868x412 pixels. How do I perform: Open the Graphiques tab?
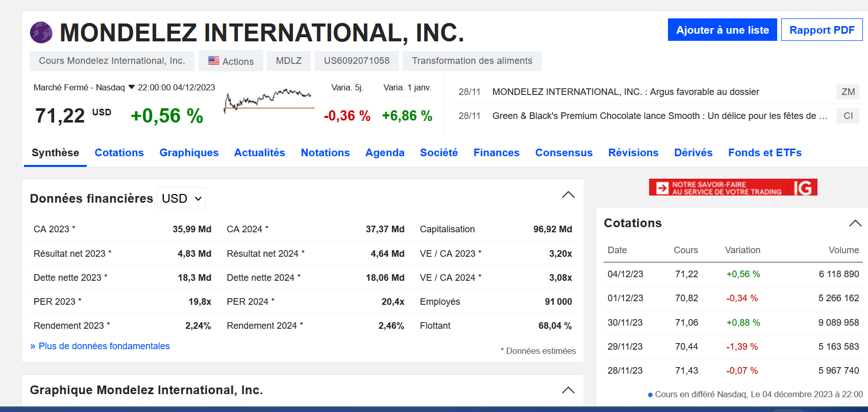coord(189,153)
